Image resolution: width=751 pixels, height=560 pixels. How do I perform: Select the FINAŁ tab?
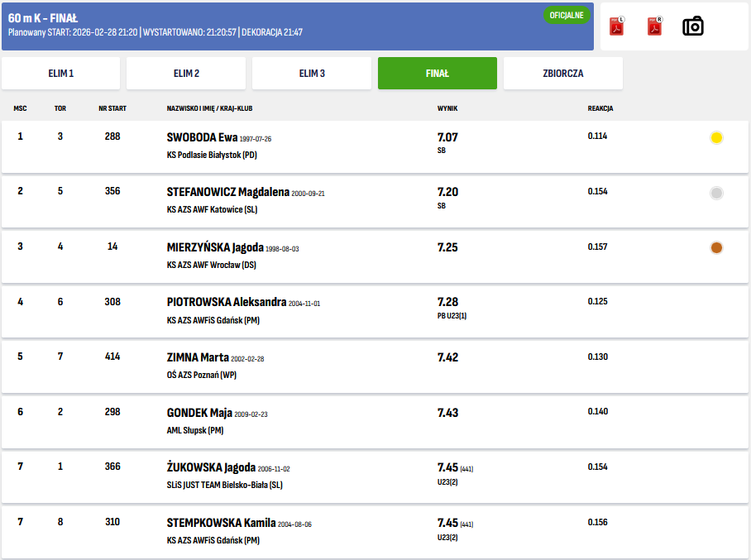(437, 74)
